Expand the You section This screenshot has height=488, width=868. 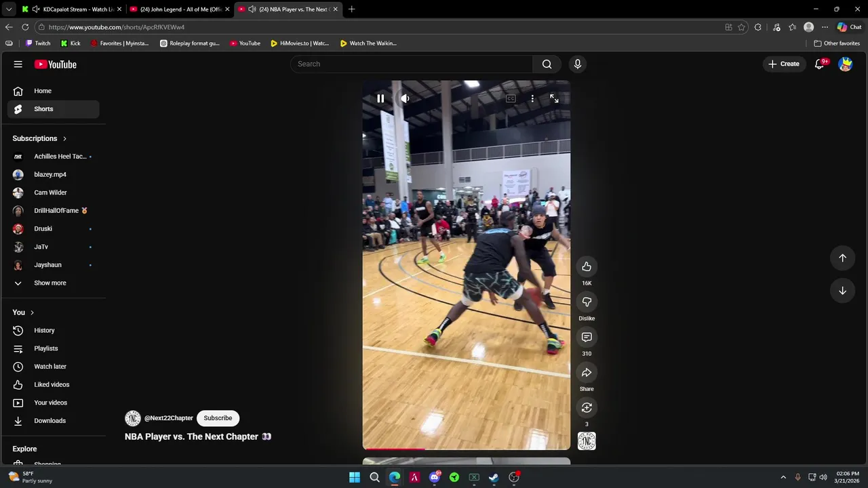coord(23,312)
